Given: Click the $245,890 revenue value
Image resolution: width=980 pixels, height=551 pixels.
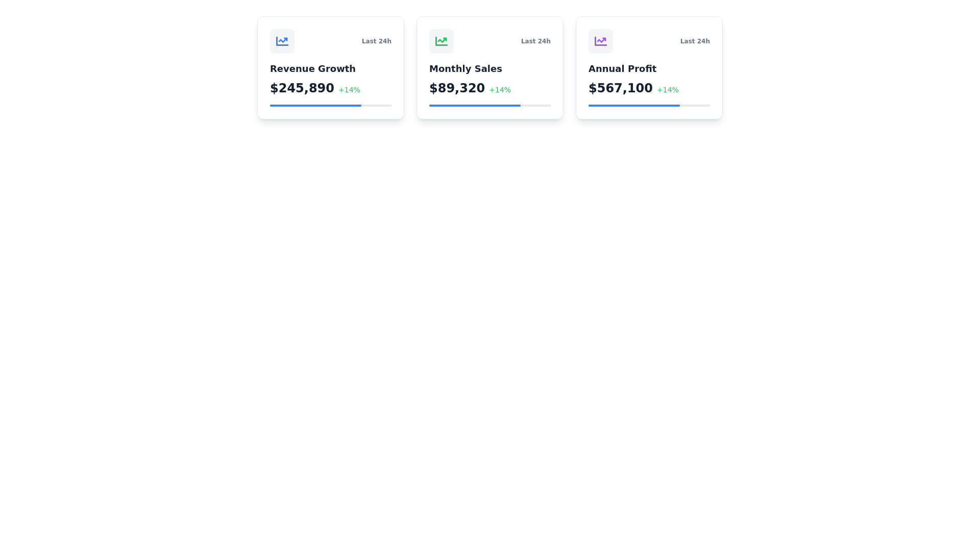Looking at the screenshot, I should 302,88.
